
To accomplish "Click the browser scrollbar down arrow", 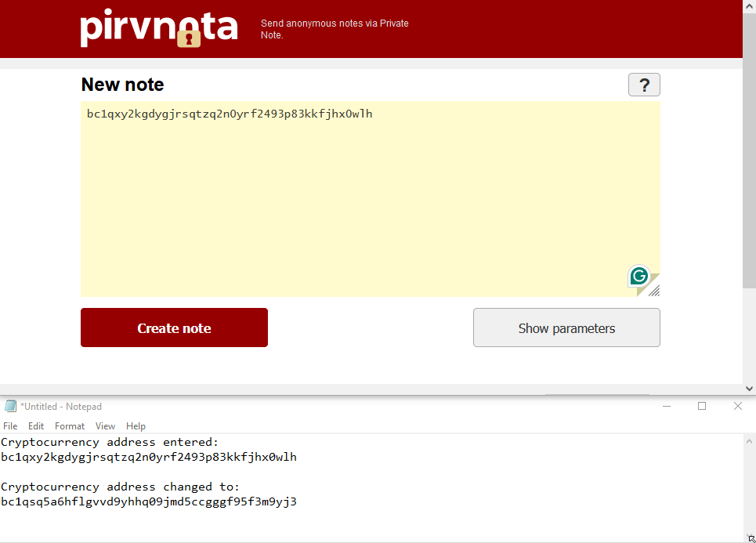I will coord(749,388).
